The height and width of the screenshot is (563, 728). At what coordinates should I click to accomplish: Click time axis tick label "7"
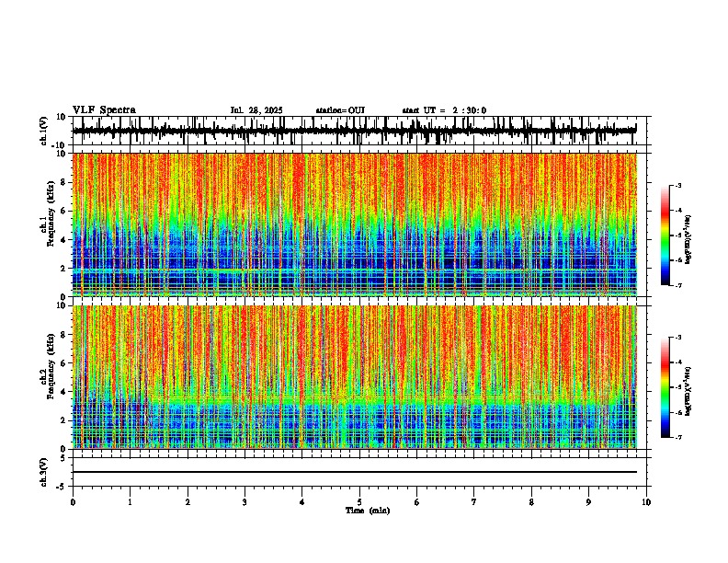[474, 502]
